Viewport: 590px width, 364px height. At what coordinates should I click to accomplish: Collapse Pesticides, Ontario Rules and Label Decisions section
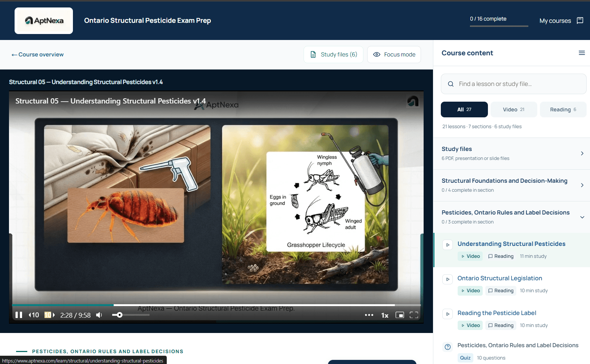point(511,217)
